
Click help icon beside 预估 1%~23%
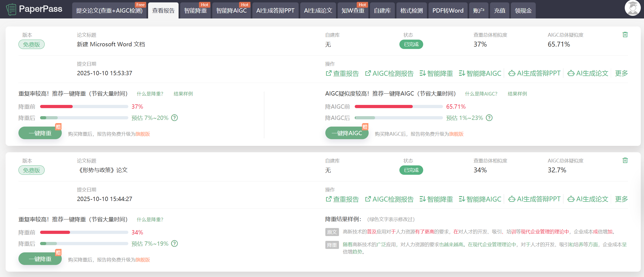pos(489,118)
